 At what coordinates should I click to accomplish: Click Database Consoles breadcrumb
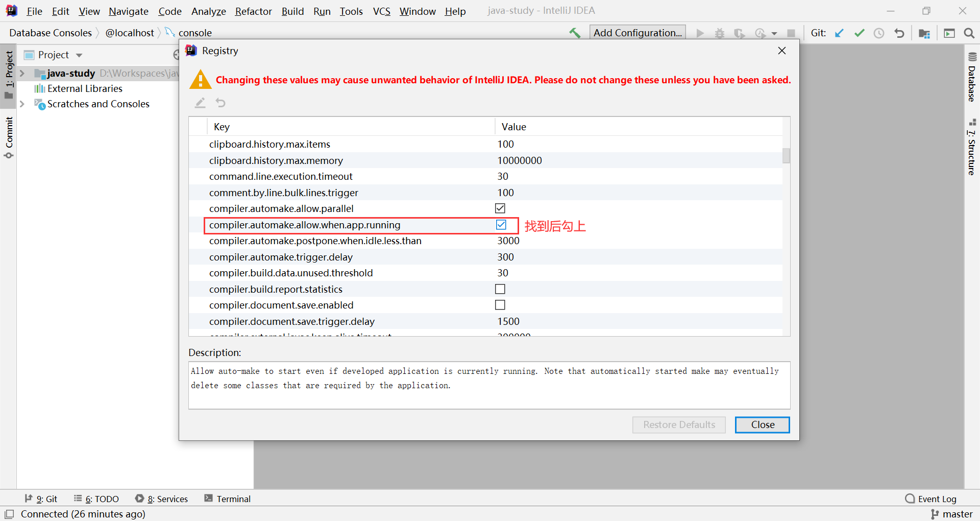click(51, 33)
